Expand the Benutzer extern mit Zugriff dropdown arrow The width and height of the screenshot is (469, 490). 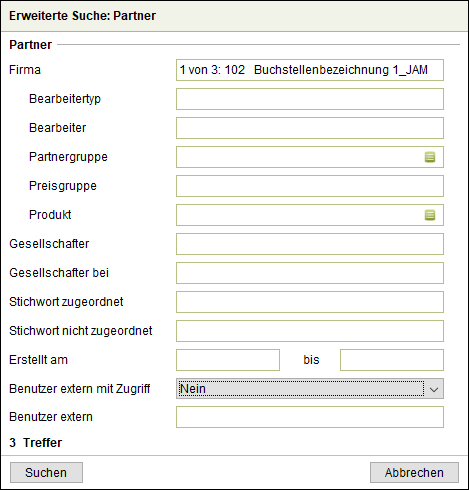point(434,389)
